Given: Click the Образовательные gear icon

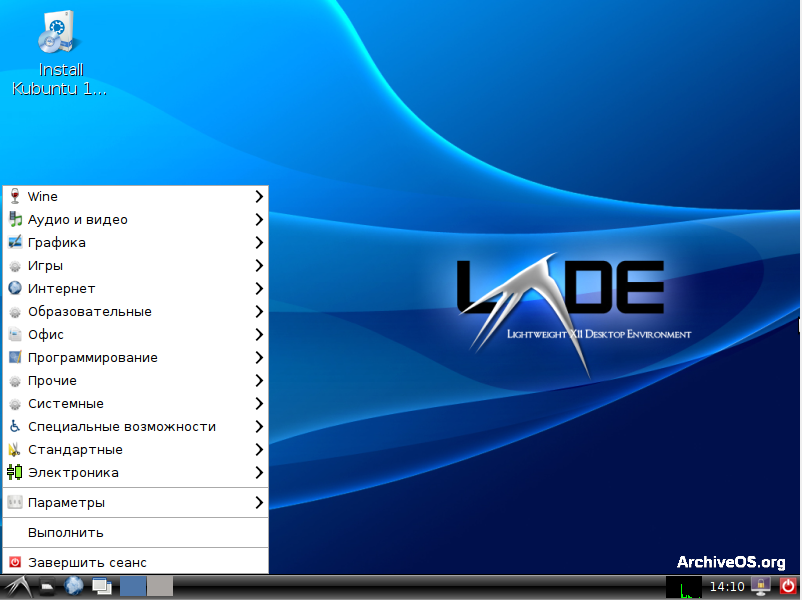Looking at the screenshot, I should (x=15, y=312).
